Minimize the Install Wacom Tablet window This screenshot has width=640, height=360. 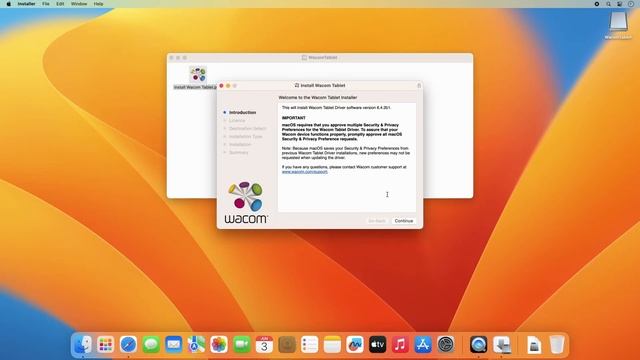click(x=228, y=86)
